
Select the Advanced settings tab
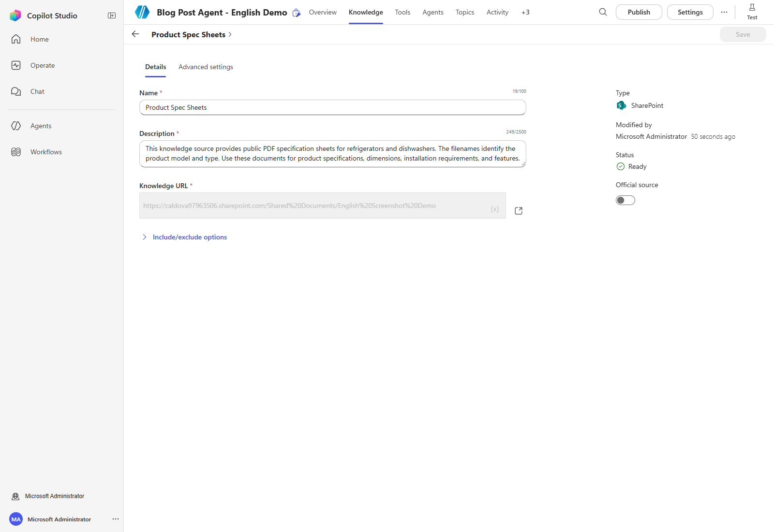[x=206, y=67]
